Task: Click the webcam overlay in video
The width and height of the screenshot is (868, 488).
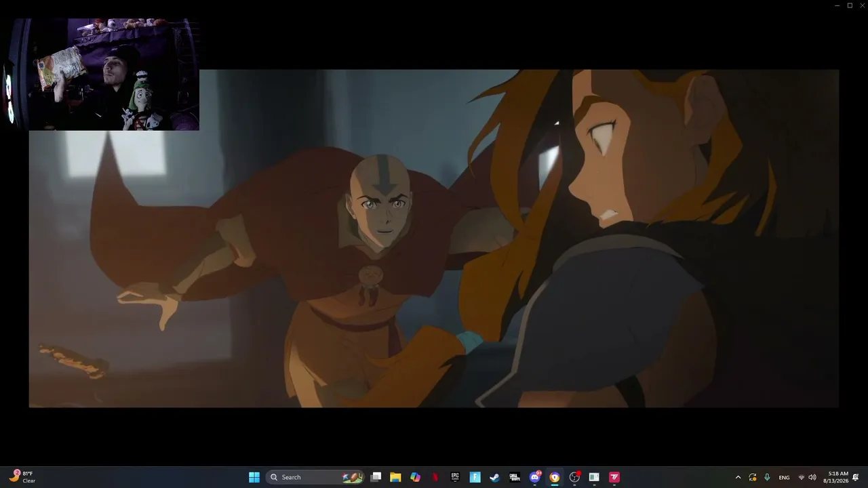Action: pos(101,74)
